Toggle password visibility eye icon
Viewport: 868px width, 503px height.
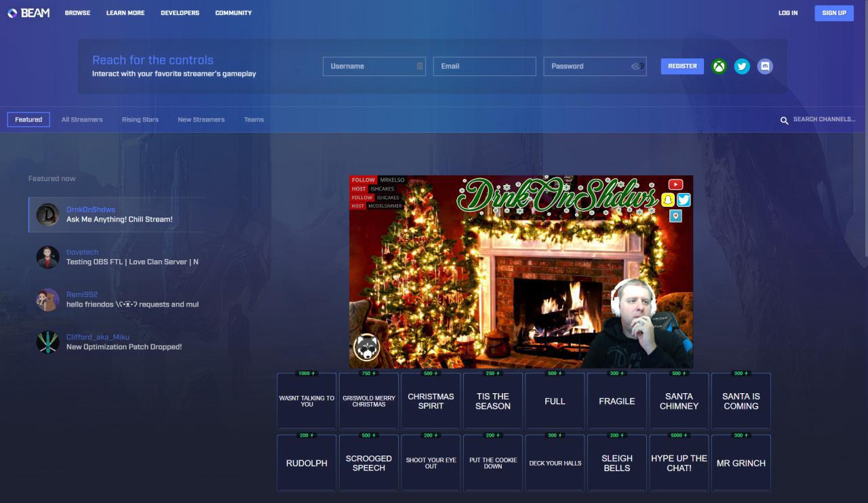[x=637, y=66]
